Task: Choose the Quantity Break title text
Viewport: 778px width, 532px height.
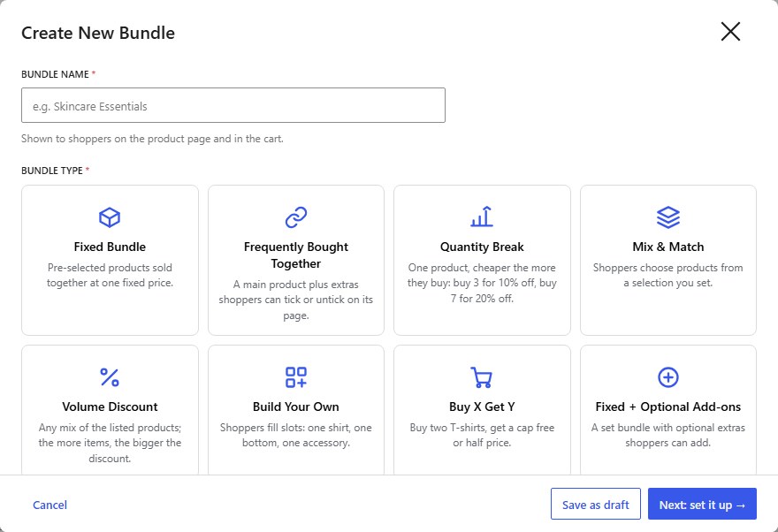Action: [482, 247]
